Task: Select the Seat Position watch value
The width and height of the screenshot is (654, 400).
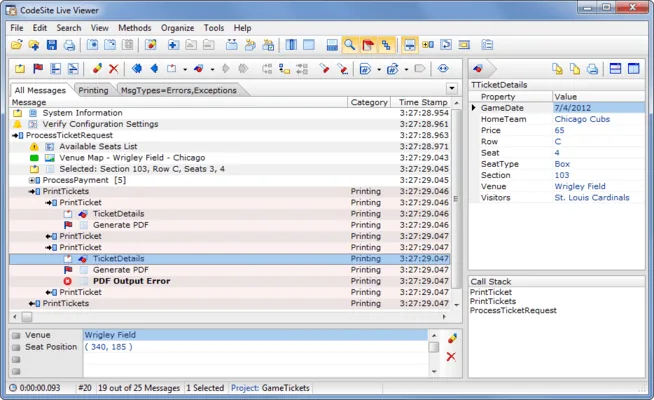Action: (108, 347)
